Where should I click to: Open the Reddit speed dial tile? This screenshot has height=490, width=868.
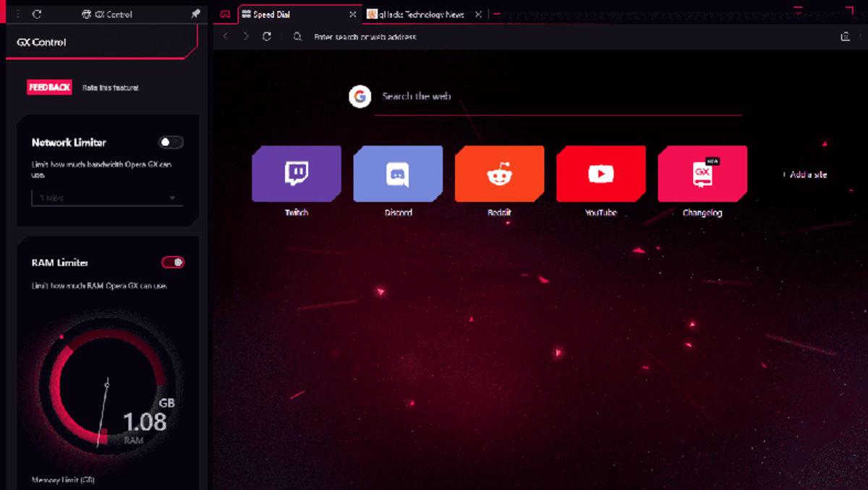pyautogui.click(x=499, y=174)
